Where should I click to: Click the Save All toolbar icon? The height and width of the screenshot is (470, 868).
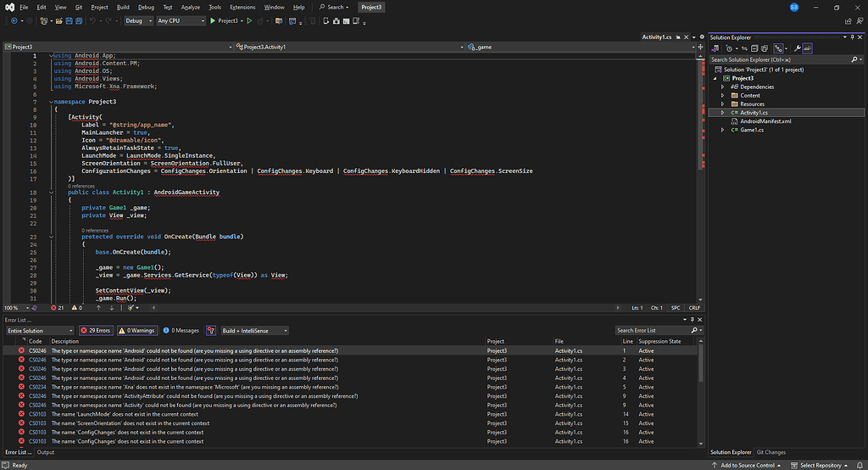(79, 20)
